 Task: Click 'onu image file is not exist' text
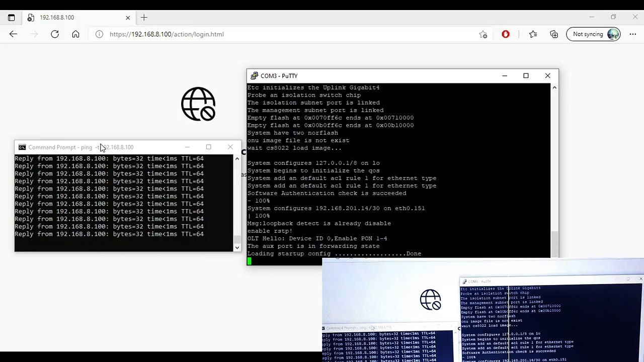(x=298, y=141)
